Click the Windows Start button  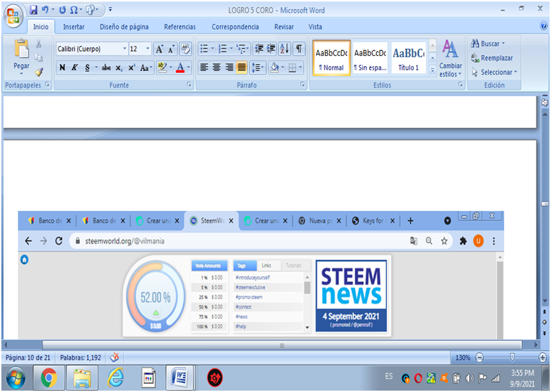14,379
